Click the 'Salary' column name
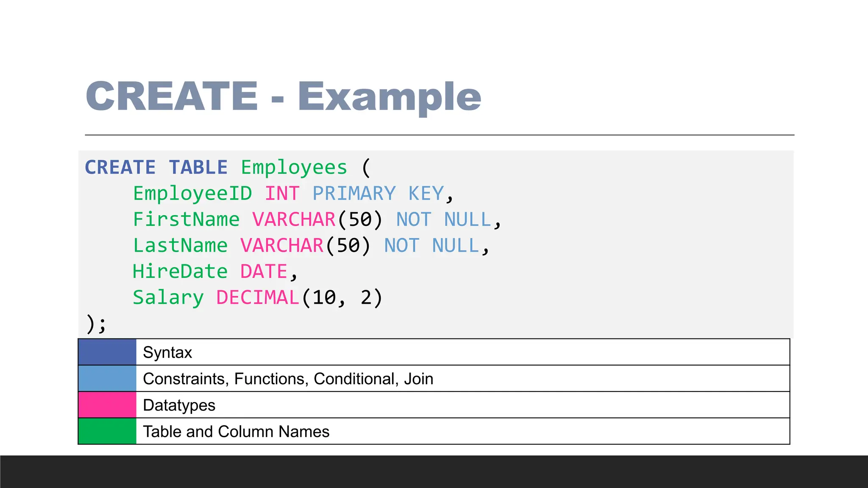 coord(168,298)
